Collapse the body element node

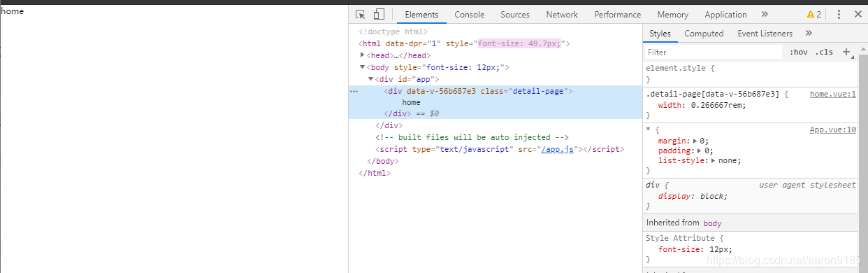362,67
